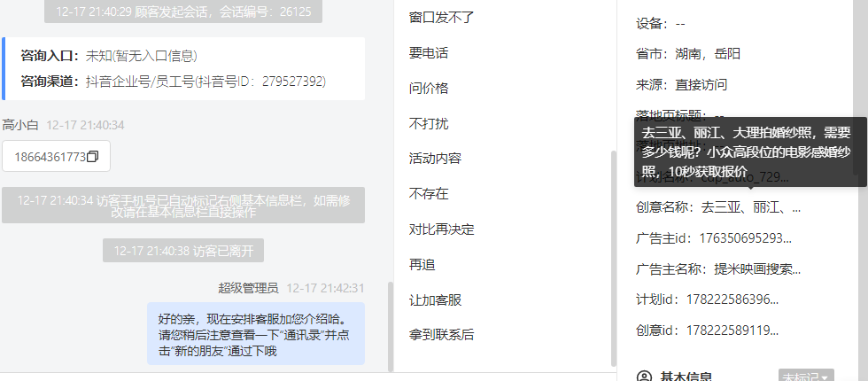Pick the 不打扰 quick reply
Viewport: 868px width, 381px height.
pos(429,123)
